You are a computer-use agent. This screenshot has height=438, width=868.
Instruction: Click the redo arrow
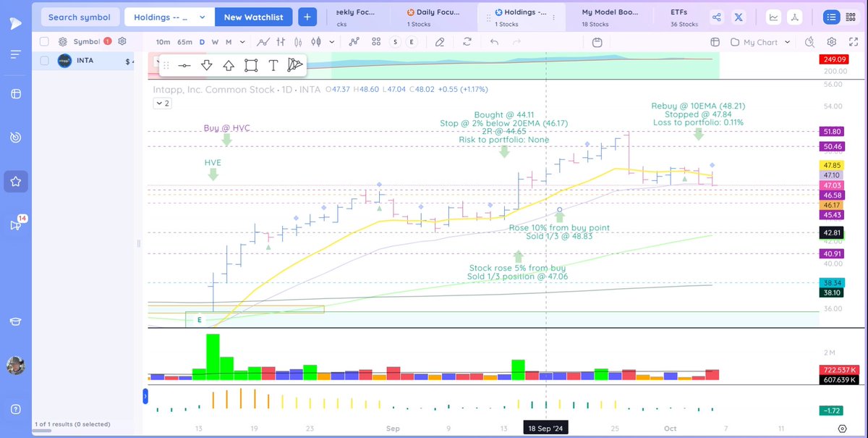515,42
